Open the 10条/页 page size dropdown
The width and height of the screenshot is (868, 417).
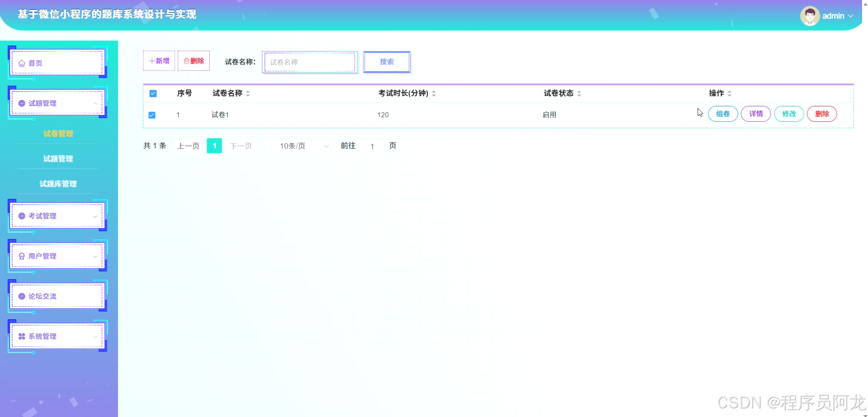point(298,146)
